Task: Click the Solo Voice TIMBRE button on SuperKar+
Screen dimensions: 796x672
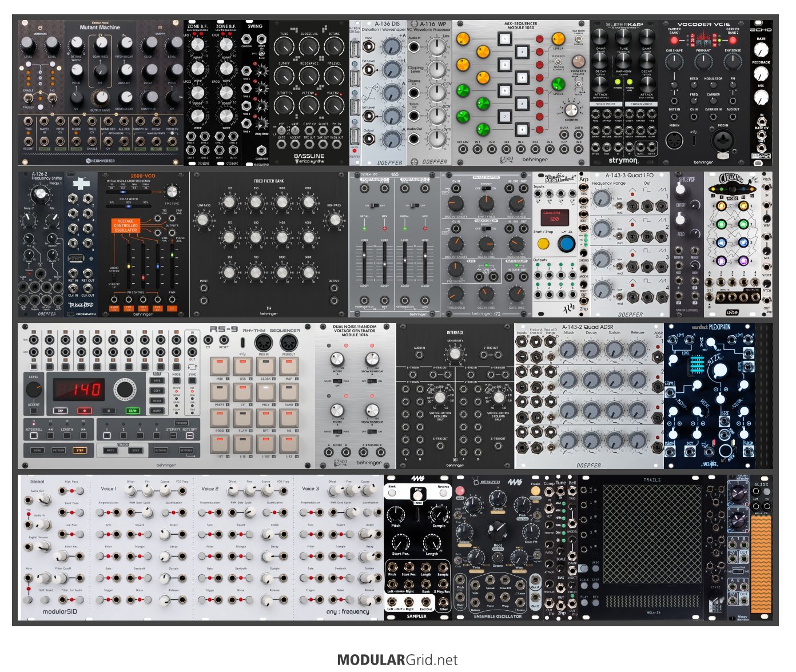Action: (x=618, y=82)
